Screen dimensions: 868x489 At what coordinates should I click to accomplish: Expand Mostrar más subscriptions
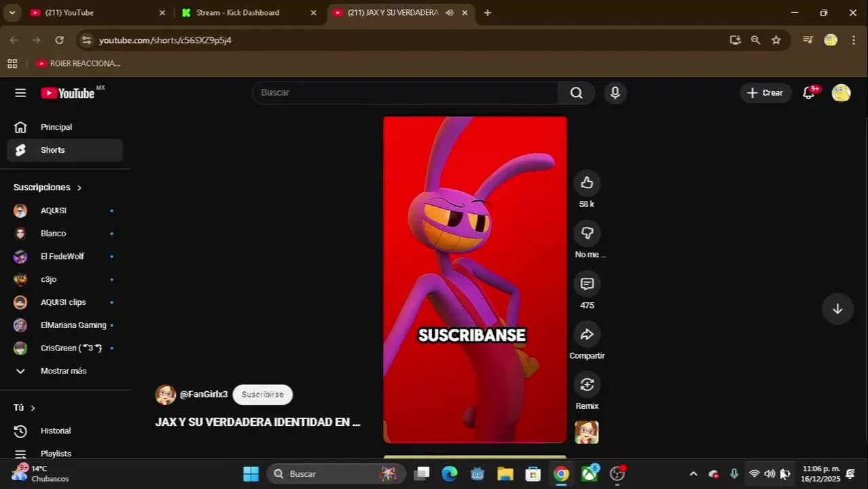pos(65,371)
